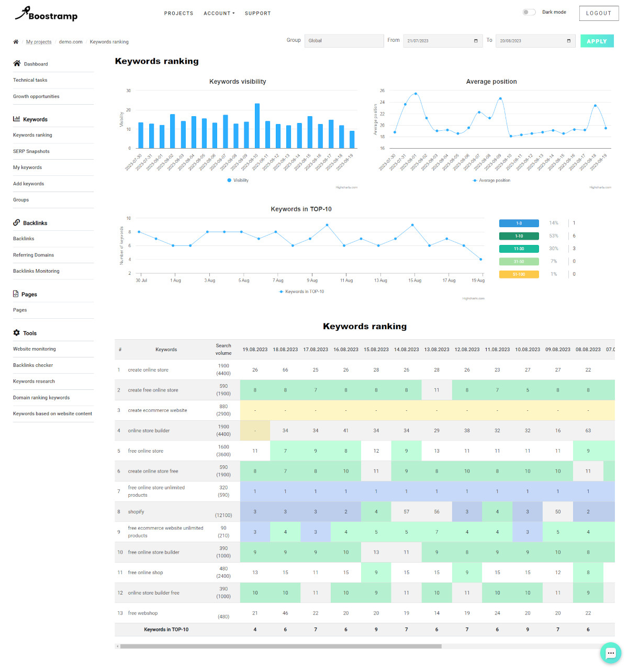
Task: Open the Projects menu item
Action: click(x=178, y=14)
